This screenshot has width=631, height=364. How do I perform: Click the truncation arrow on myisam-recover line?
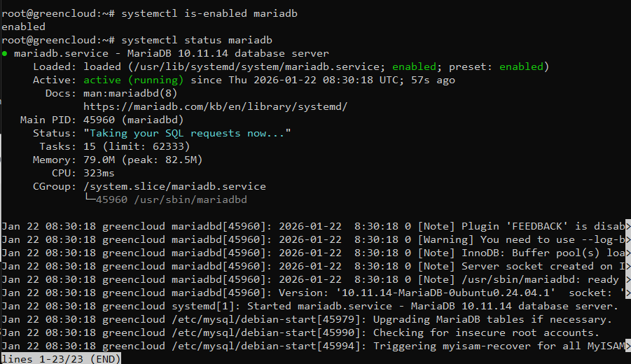tap(627, 346)
